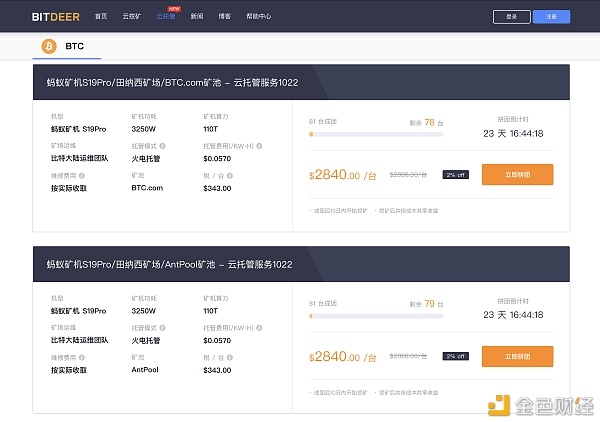The image size is (600, 422).
Task: Show 托管模式 info tooltip in AntPool card
Action: coord(162,328)
